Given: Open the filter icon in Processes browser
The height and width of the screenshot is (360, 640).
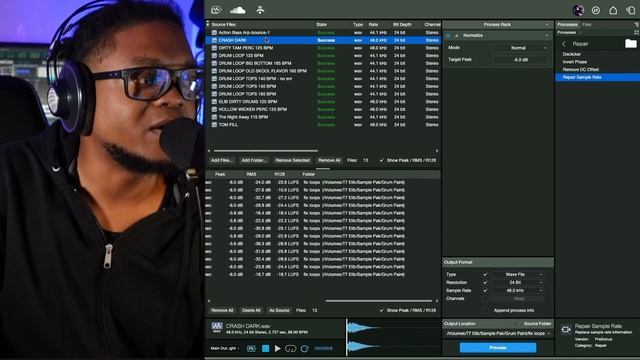Looking at the screenshot, I should click(636, 25).
